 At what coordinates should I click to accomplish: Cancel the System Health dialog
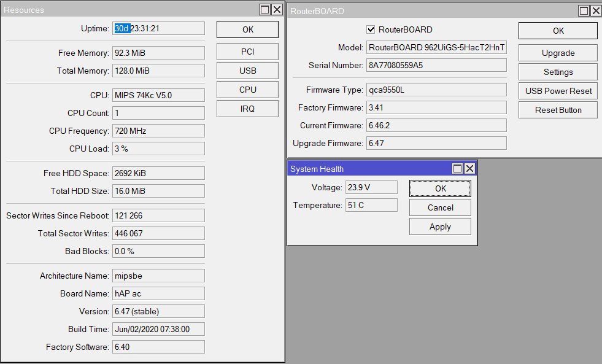click(440, 207)
